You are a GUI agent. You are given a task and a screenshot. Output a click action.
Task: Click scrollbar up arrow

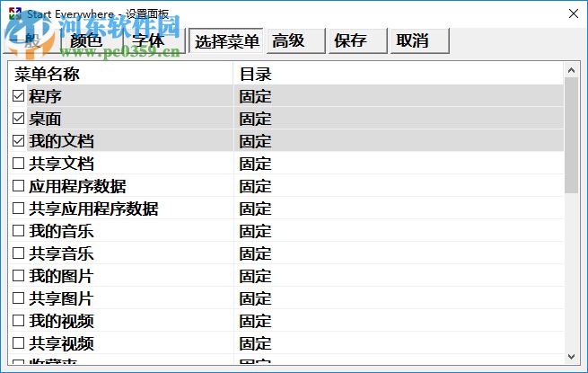coord(572,70)
